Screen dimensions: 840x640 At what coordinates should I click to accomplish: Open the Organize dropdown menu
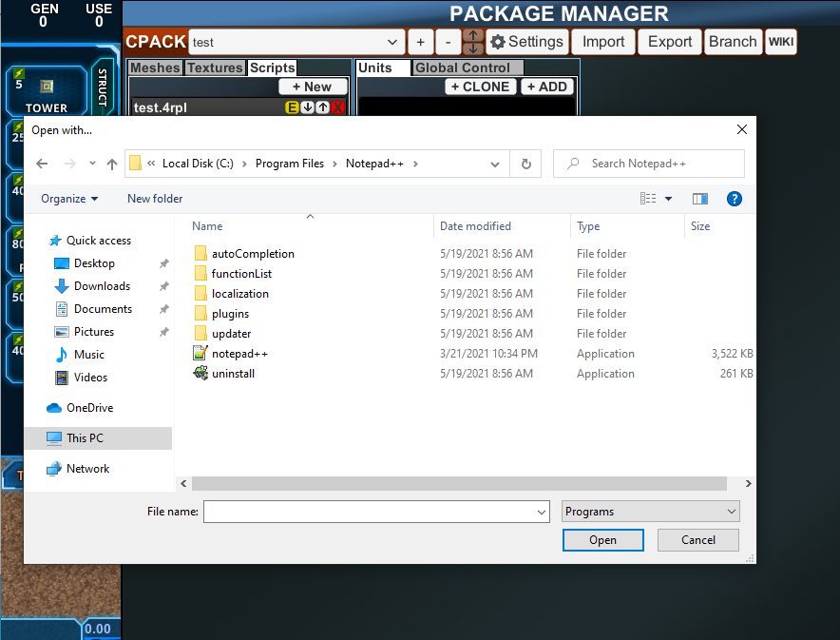[69, 199]
